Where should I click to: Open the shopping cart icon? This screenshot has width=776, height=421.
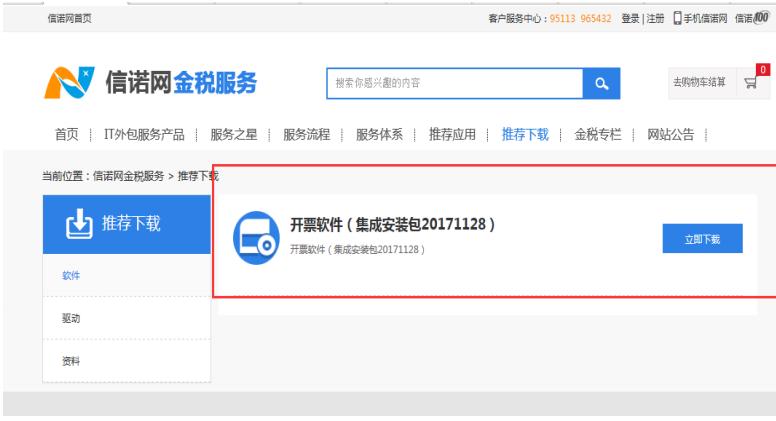[750, 83]
